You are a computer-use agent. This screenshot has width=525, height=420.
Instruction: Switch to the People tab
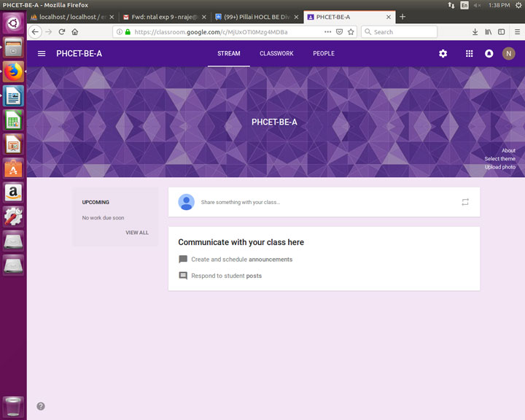tap(324, 54)
